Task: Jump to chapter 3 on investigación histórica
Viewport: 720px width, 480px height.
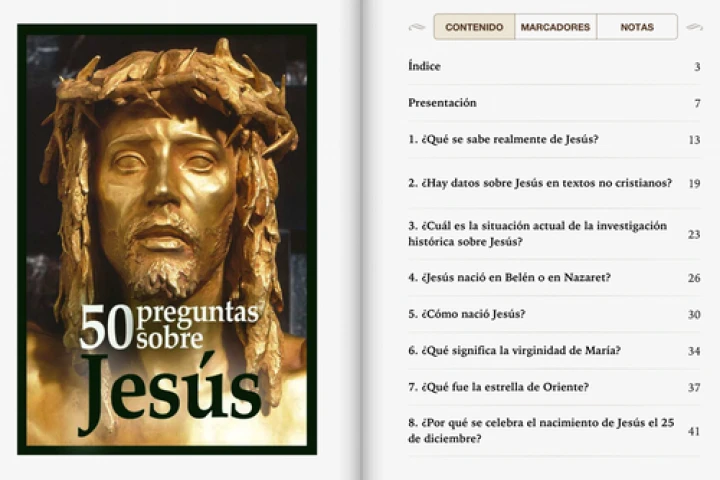Action: tap(537, 234)
